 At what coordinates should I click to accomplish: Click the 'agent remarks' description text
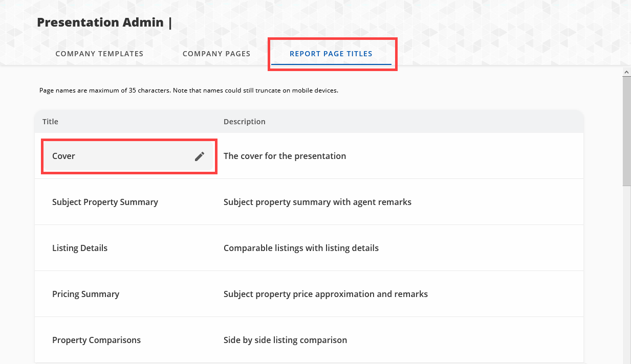pyautogui.click(x=317, y=202)
